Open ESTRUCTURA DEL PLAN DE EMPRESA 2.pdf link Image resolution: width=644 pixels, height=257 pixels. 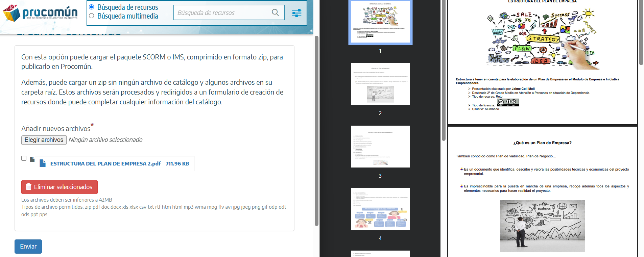coord(105,163)
